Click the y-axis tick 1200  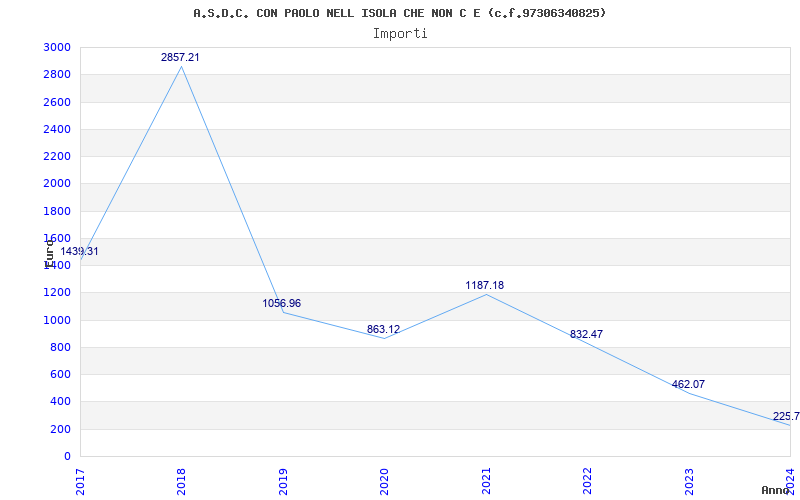pos(57,292)
